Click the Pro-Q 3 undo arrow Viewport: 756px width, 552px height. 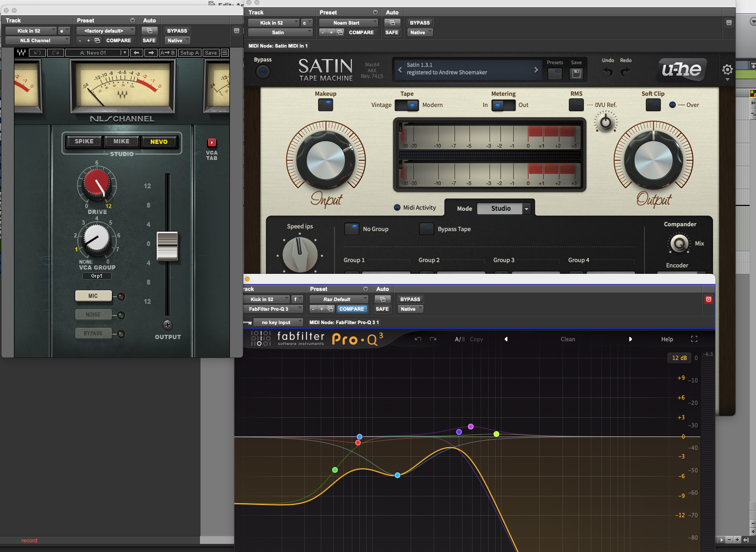[x=418, y=339]
